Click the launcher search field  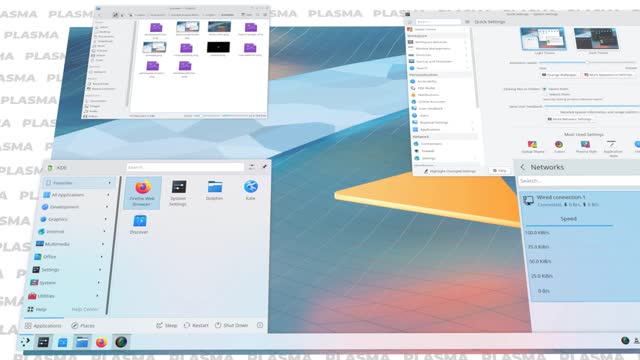click(185, 167)
